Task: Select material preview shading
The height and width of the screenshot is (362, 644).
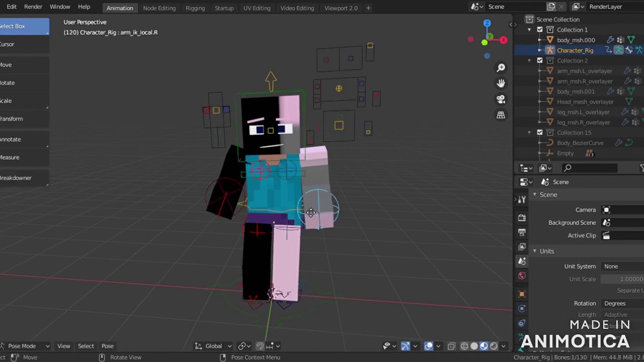Action: click(x=484, y=346)
